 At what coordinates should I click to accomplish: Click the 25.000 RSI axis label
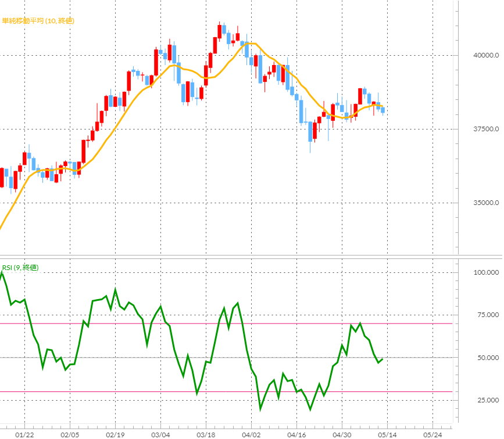488,400
